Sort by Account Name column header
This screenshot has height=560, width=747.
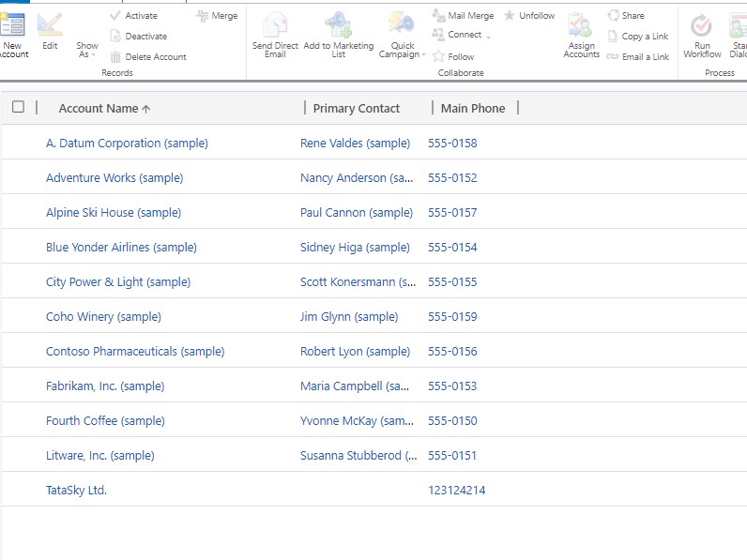pyautogui.click(x=104, y=109)
